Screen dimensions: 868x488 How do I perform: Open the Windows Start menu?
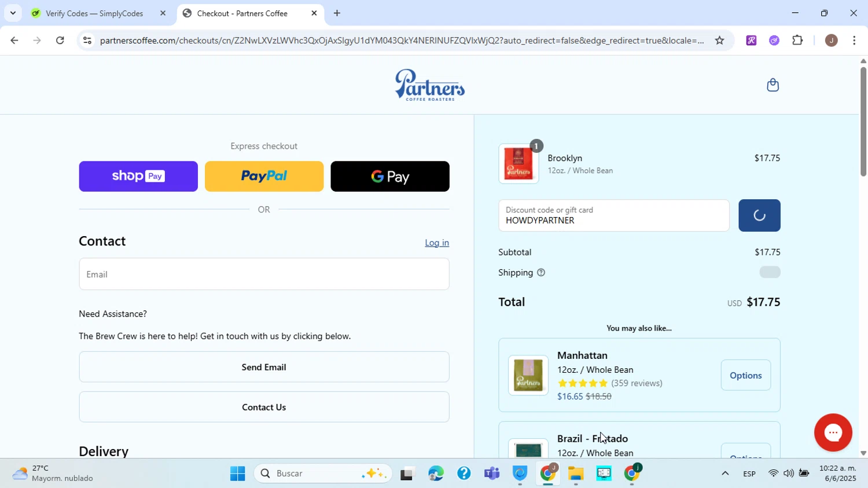[x=237, y=474]
